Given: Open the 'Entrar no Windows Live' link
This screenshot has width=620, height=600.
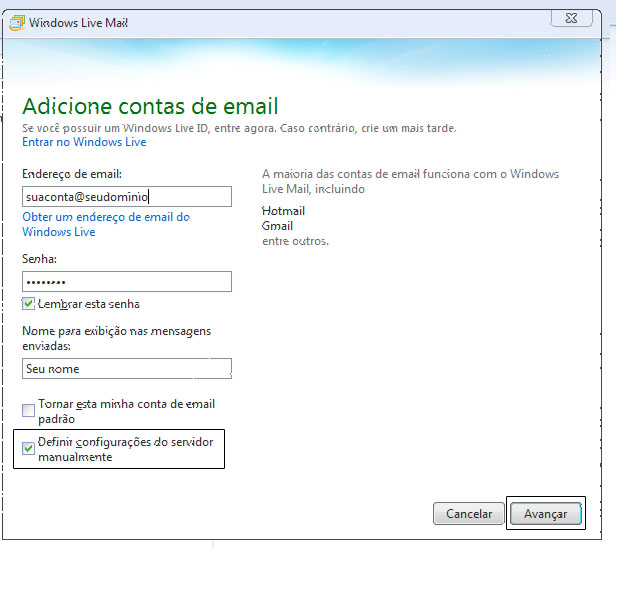Looking at the screenshot, I should [x=84, y=143].
